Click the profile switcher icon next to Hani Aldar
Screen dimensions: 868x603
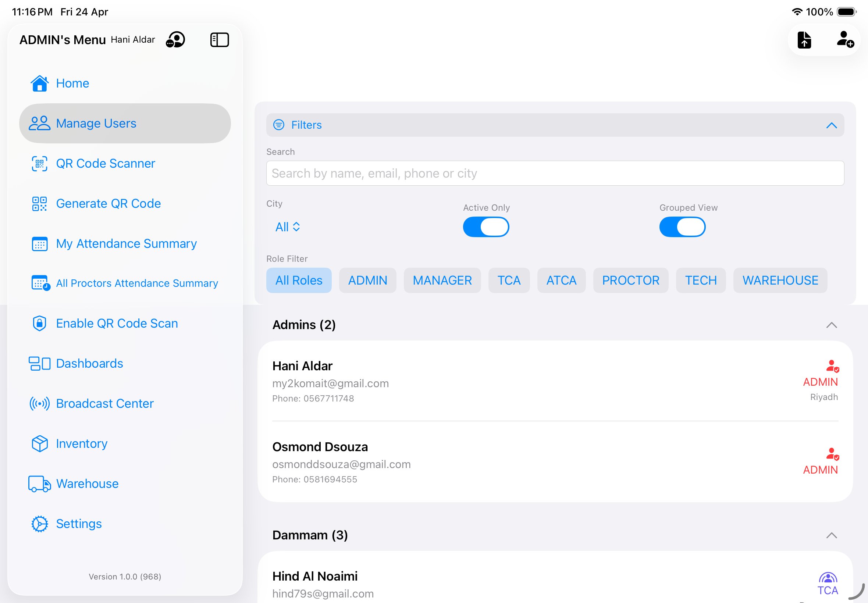175,39
